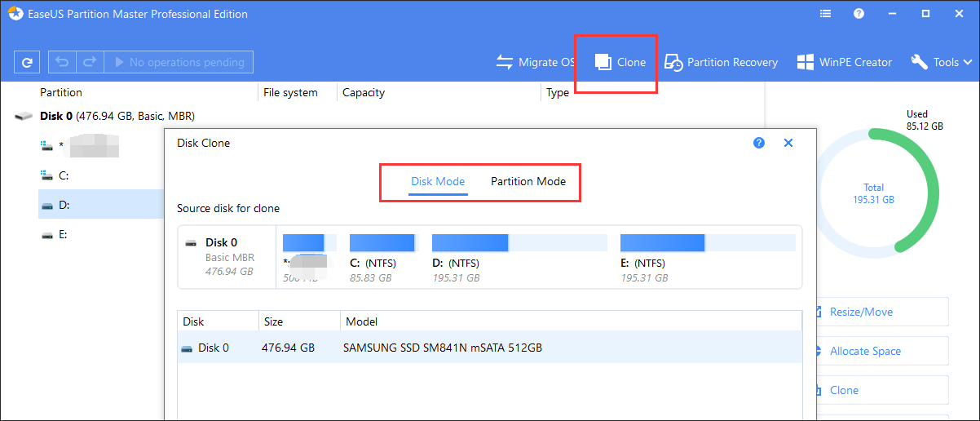The image size is (980, 421).
Task: Click the disk icon beside E: in the tree
Action: point(47,235)
